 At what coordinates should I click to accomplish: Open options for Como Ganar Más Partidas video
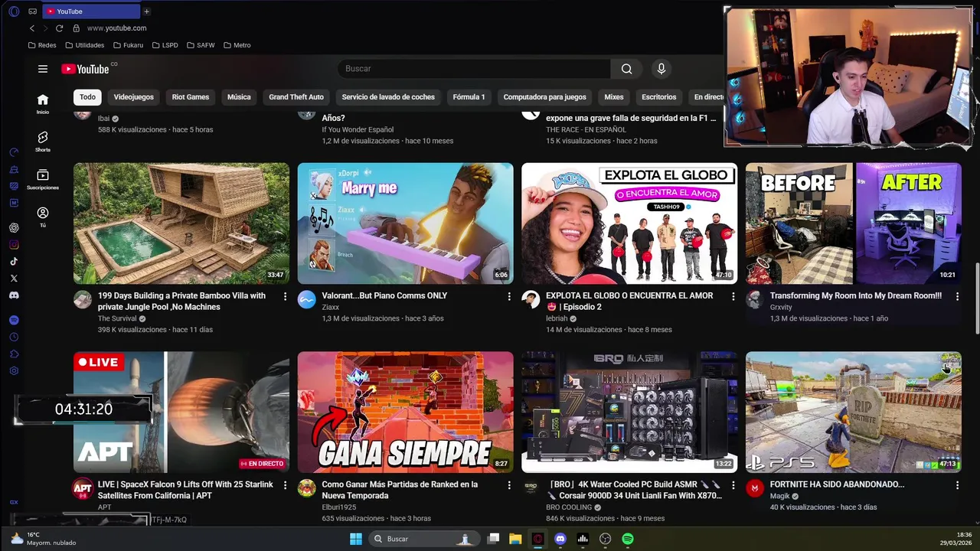tap(509, 485)
